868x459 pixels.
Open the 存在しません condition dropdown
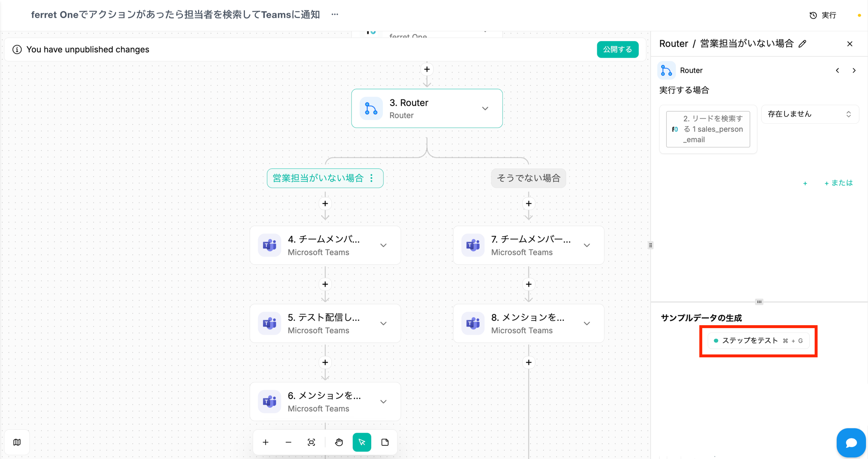[x=810, y=114]
